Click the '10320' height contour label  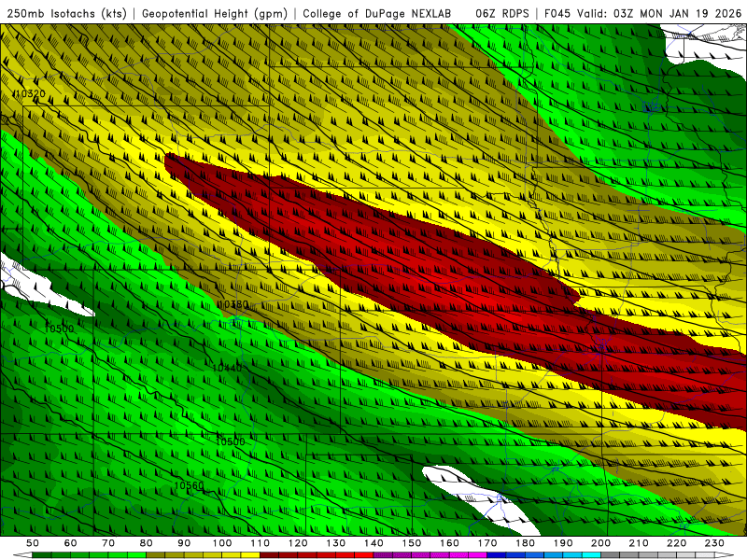29,93
